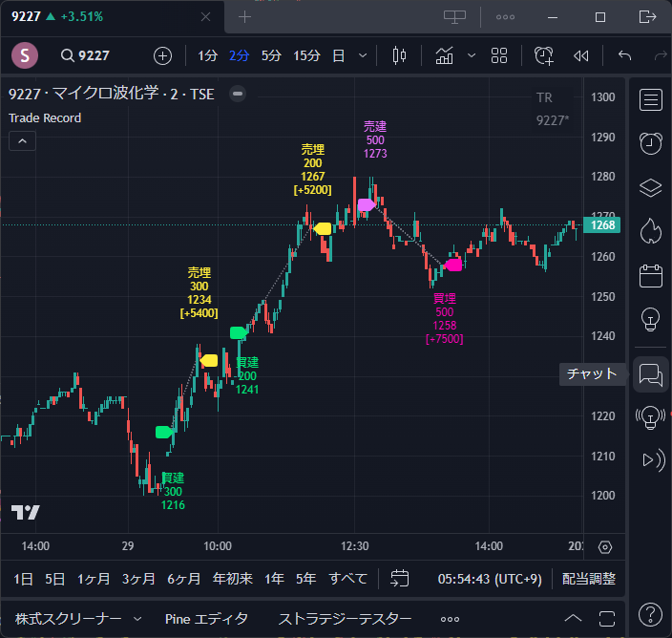Open the chat panel
This screenshot has height=638, width=672.
click(651, 374)
